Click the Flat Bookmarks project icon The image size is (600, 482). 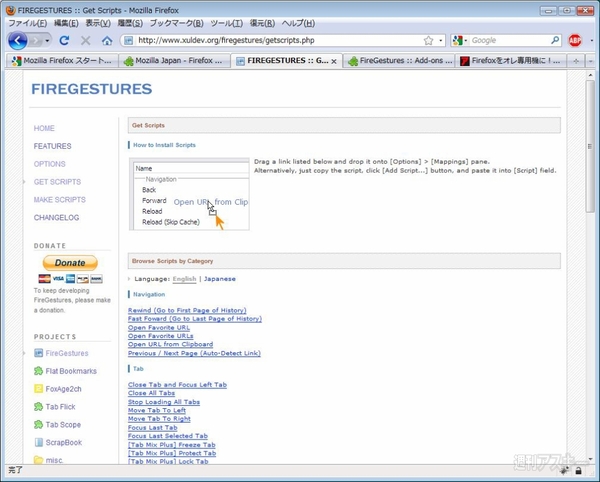click(38, 371)
